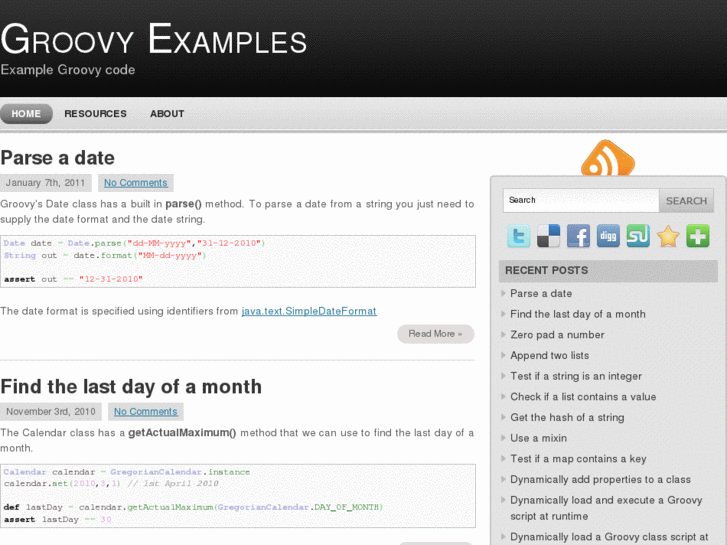
Task: Share via Facebook icon
Action: tap(578, 236)
